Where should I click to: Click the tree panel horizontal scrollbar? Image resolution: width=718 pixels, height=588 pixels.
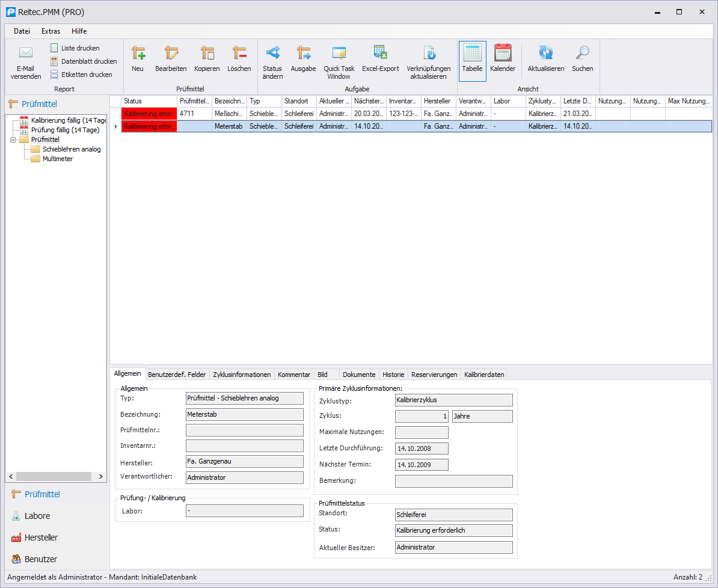(54, 476)
